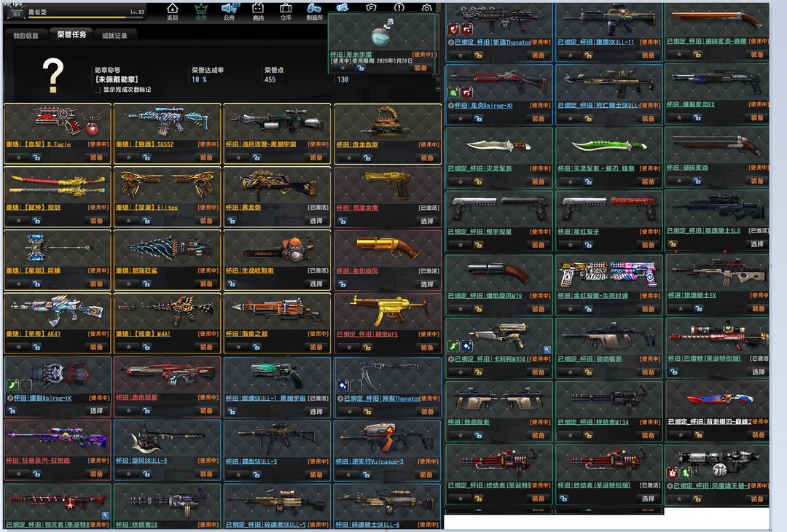
Task: Click 装备 button on 致命双刺
Action: [x=538, y=435]
